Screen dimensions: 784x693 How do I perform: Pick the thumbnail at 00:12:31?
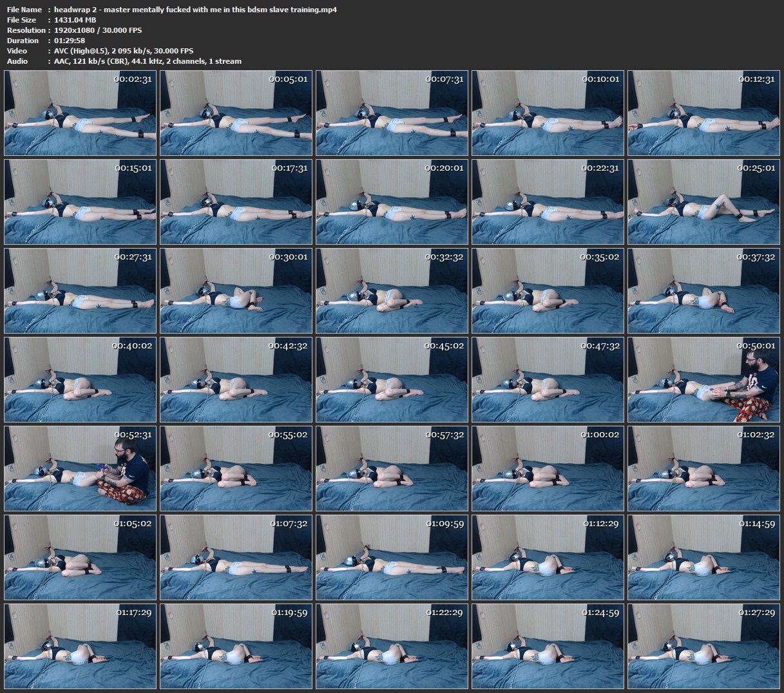pos(704,113)
